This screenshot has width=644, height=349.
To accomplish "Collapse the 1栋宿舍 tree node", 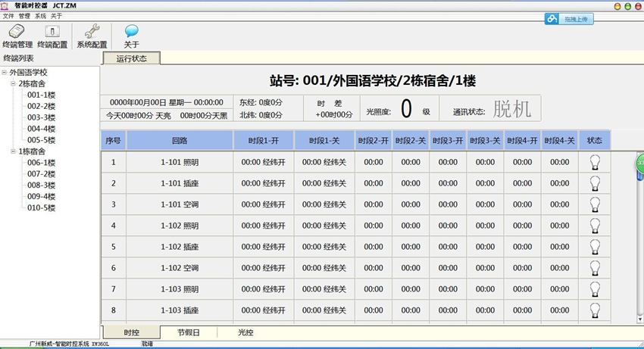I will pyautogui.click(x=14, y=151).
